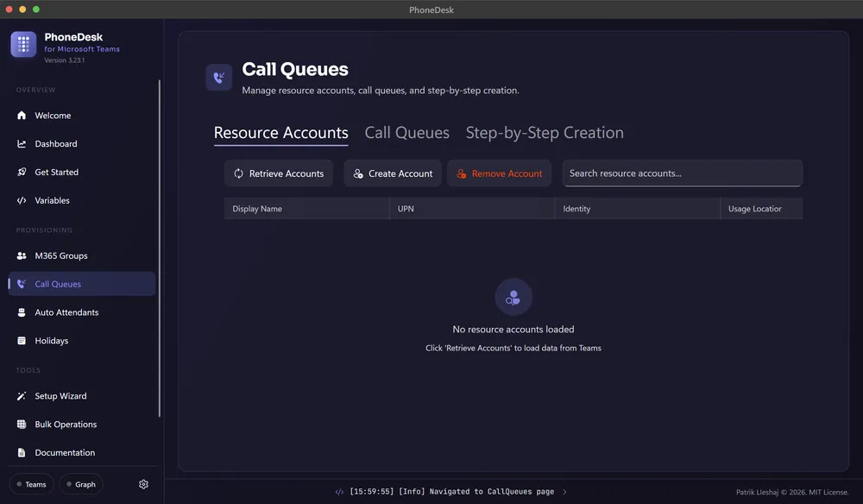Click the Auto Attendants bot icon
The height and width of the screenshot is (504, 863).
22,312
